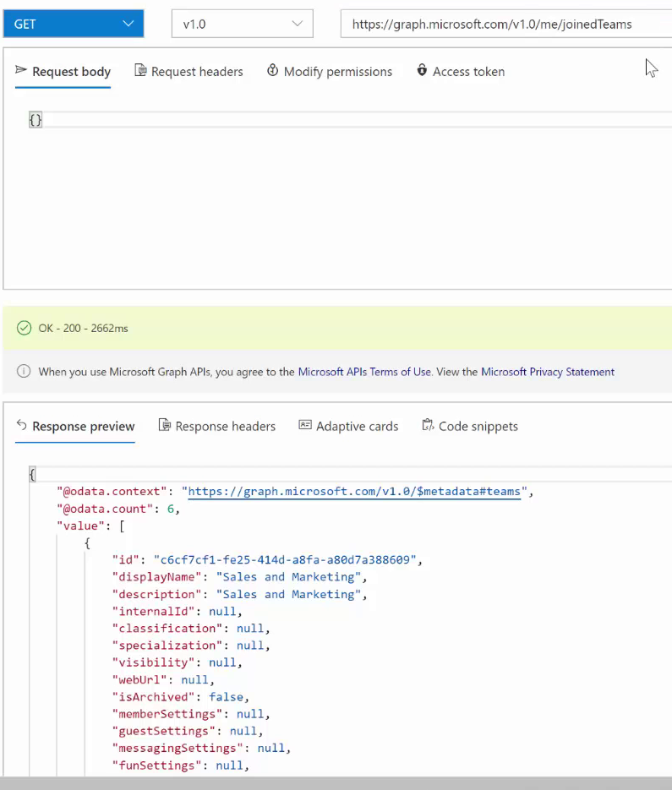The image size is (672, 790).
Task: Switch to the Request headers tab
Action: pyautogui.click(x=188, y=72)
